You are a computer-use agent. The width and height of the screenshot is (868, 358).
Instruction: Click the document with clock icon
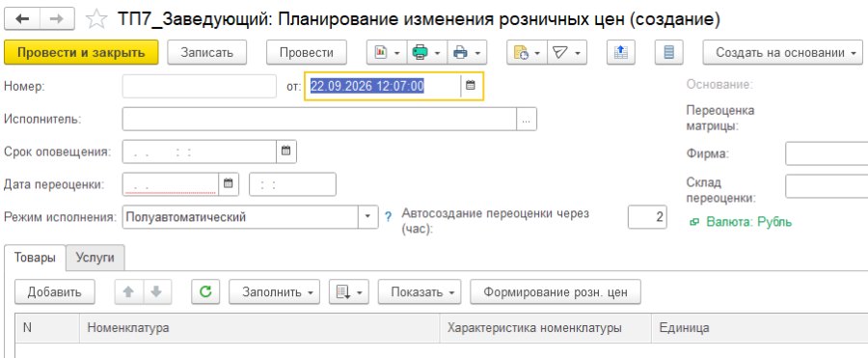(521, 53)
